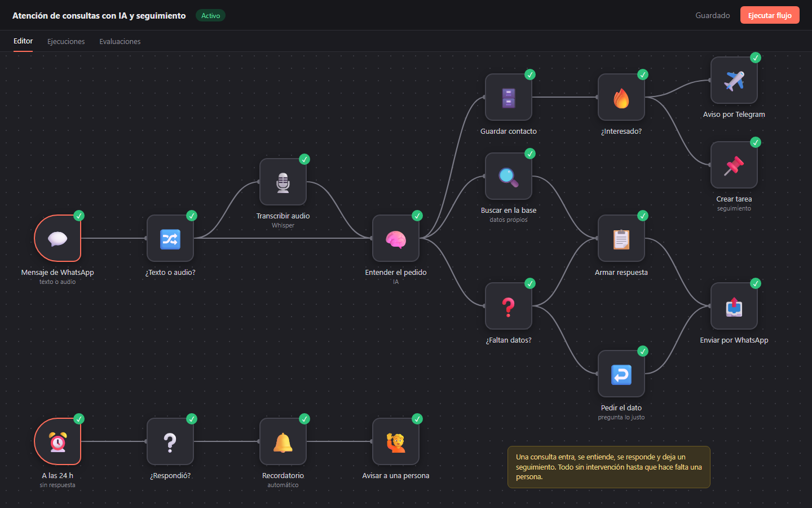Image resolution: width=812 pixels, height=508 pixels.
Task: Open the ¿Texto o audio? shuffle node
Action: (x=170, y=238)
